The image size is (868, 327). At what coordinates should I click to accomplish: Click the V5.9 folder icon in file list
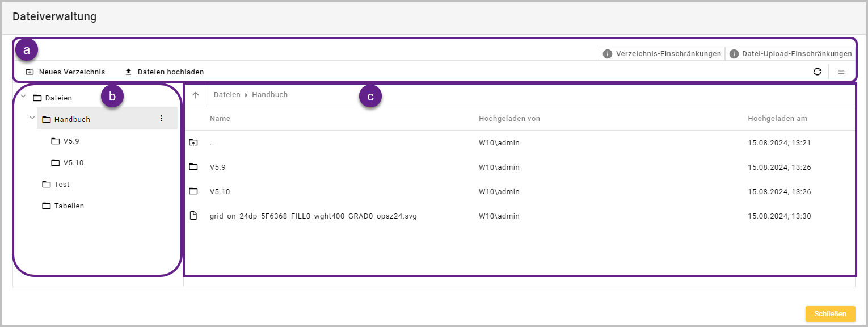[x=193, y=167]
